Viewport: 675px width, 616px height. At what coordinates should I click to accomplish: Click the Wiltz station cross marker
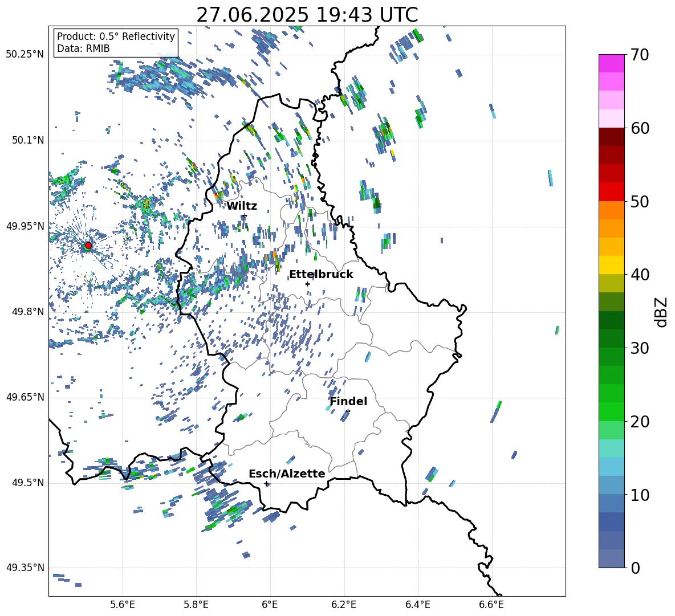coord(245,215)
